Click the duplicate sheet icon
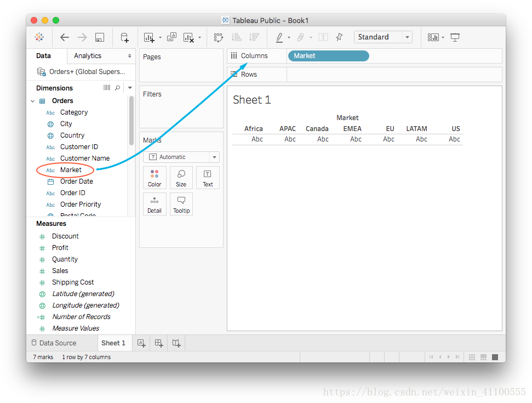Image resolution: width=532 pixels, height=403 pixels. point(171,37)
